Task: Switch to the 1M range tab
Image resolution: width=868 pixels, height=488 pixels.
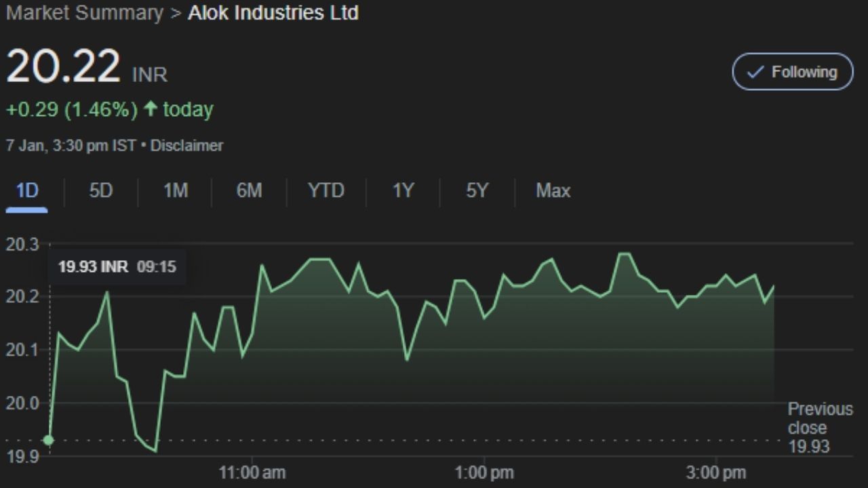Action: coord(176,191)
